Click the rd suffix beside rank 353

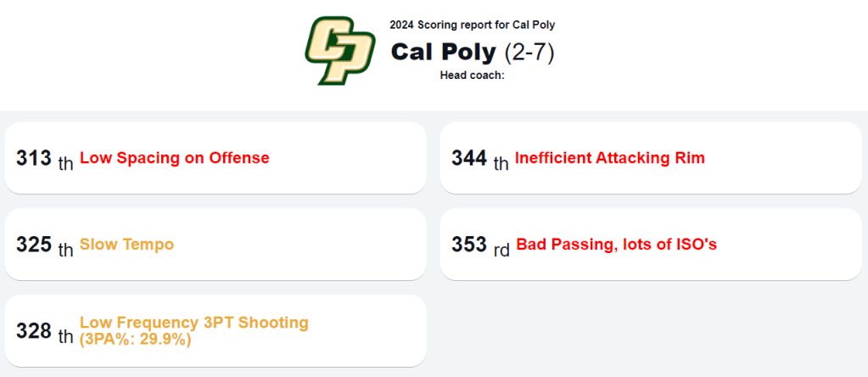click(x=501, y=250)
